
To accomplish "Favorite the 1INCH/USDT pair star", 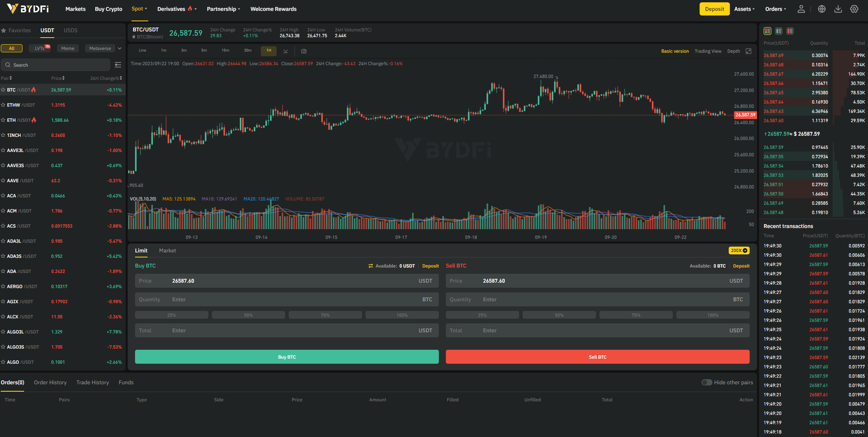I will (x=3, y=135).
